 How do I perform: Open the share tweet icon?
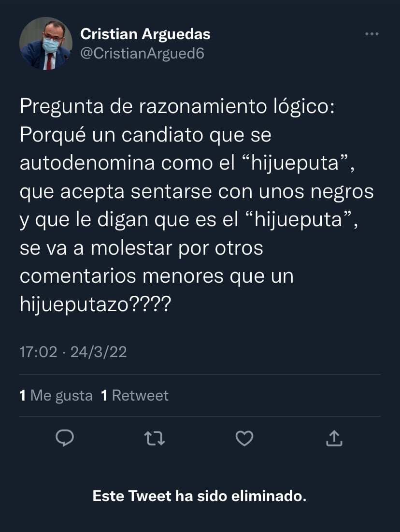point(334,438)
